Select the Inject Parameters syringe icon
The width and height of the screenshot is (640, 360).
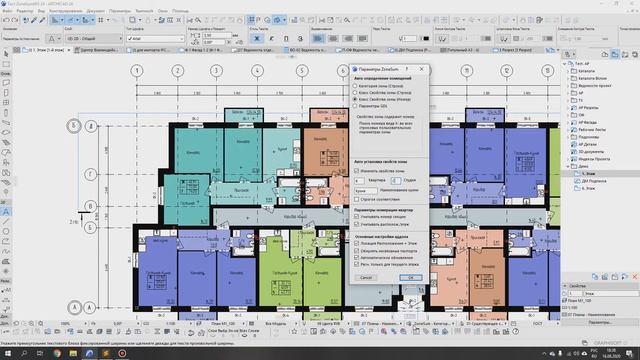pyautogui.click(x=42, y=20)
